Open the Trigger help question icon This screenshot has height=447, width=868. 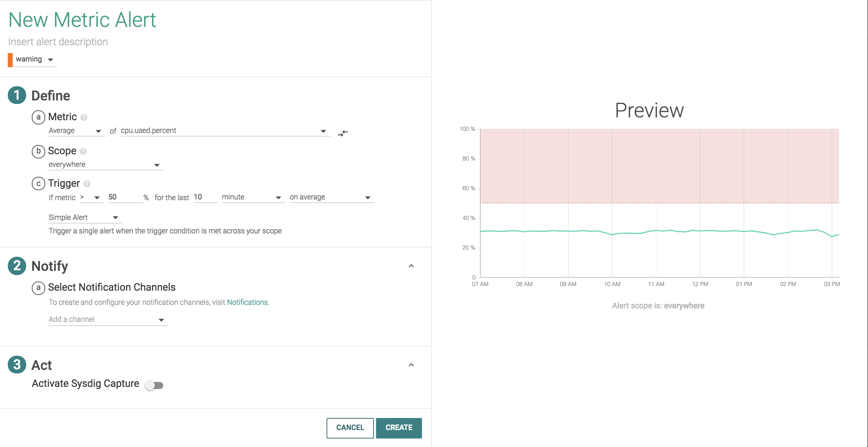pyautogui.click(x=87, y=184)
